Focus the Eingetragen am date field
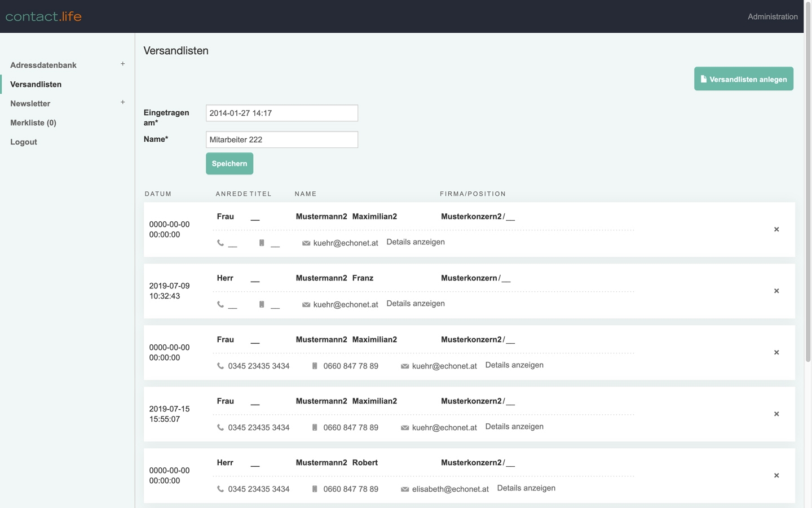This screenshot has height=508, width=812. pyautogui.click(x=281, y=113)
